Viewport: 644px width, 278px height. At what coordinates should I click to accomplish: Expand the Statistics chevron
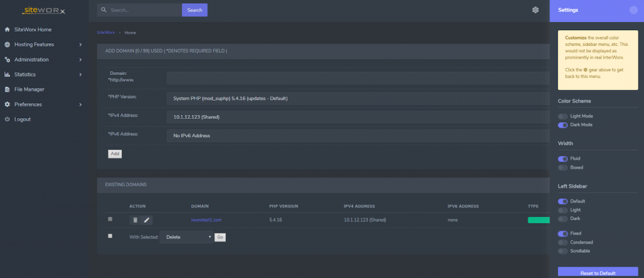[x=80, y=74]
